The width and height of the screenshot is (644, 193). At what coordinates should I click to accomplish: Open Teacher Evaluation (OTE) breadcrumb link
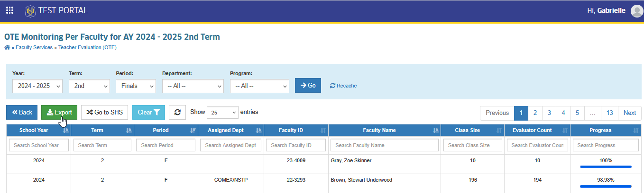point(87,47)
